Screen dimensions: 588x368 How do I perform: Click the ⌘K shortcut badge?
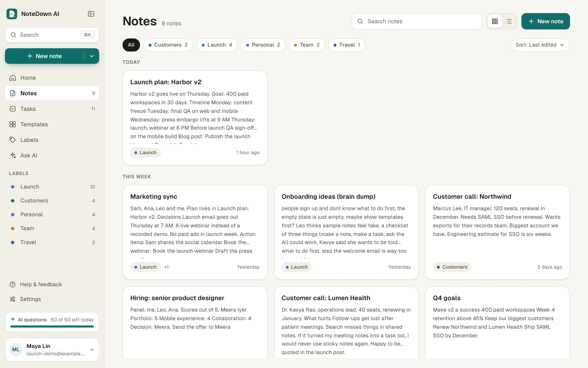click(x=87, y=35)
